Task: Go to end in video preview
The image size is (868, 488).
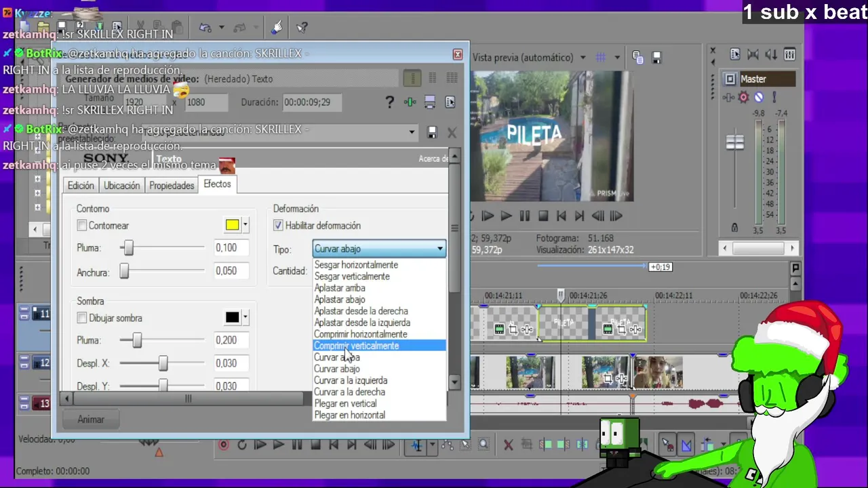Action: point(579,216)
